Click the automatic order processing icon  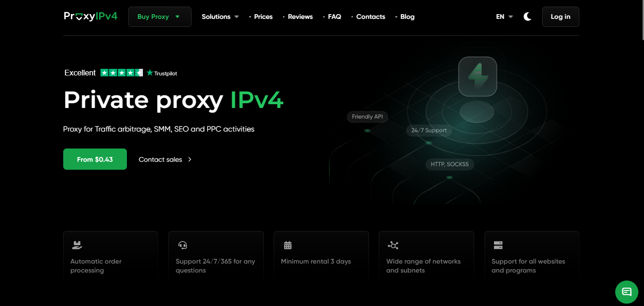click(77, 245)
